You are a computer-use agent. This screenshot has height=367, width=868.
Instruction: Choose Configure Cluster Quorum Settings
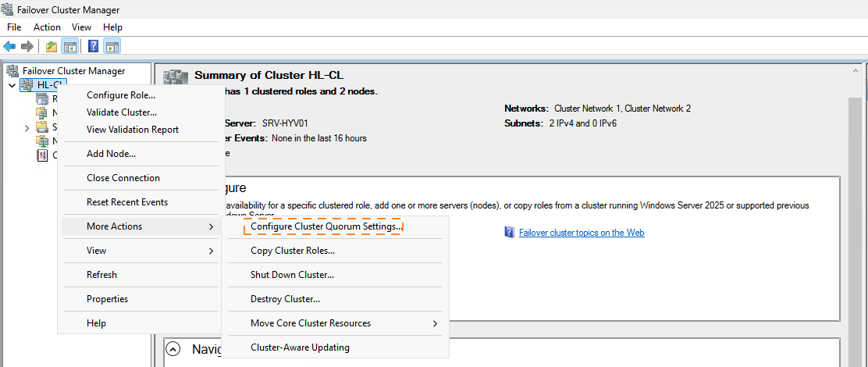326,226
